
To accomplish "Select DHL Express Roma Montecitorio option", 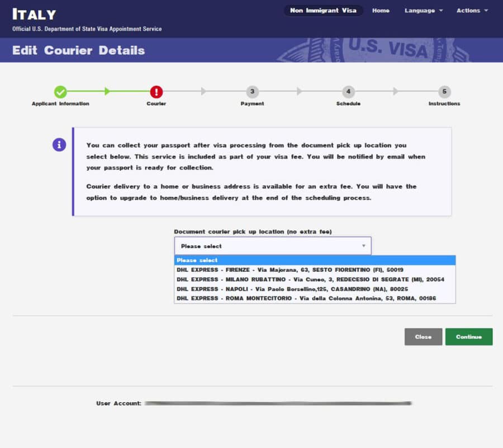I will [306, 299].
